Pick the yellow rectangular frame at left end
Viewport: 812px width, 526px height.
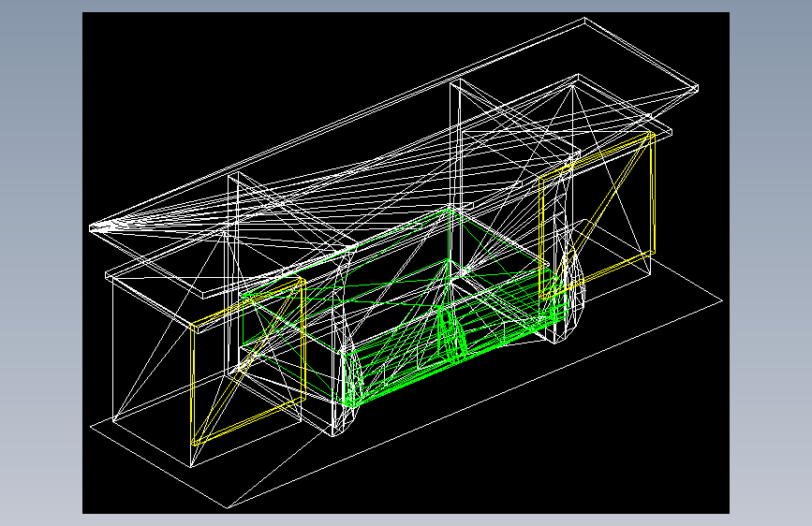point(248,361)
